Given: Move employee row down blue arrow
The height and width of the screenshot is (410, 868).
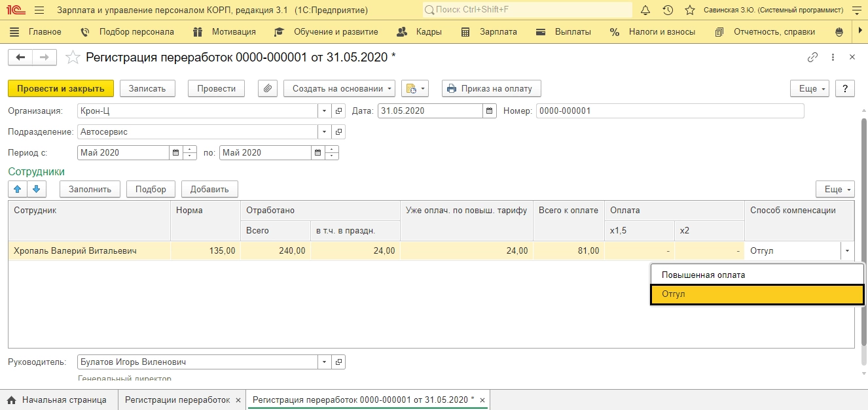Looking at the screenshot, I should click(36, 189).
